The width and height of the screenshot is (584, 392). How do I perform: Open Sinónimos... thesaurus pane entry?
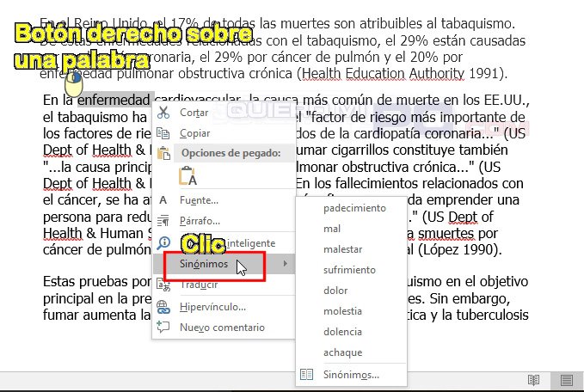[351, 375]
